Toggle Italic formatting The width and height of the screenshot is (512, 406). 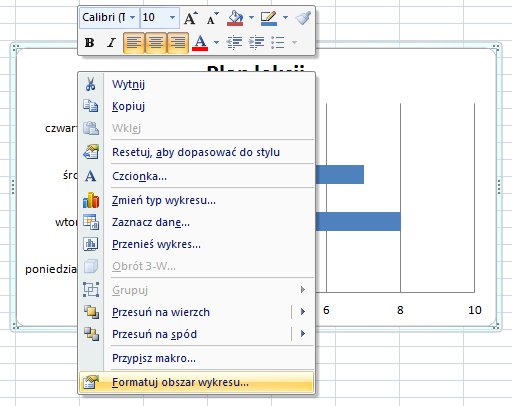tap(111, 43)
